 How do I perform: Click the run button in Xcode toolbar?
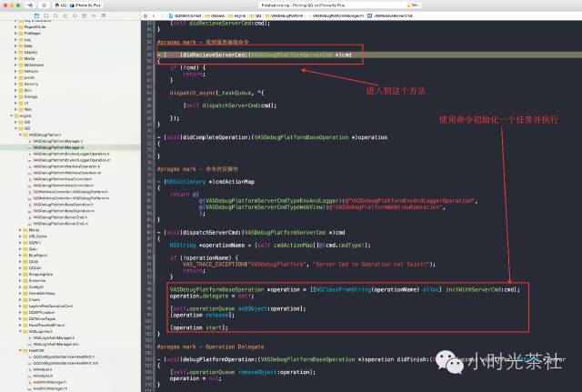30,5
